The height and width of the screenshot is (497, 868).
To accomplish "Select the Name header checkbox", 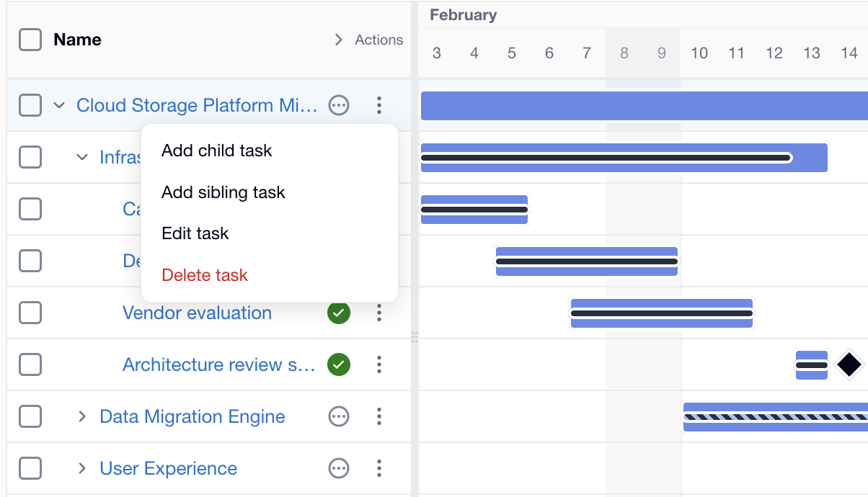I will 30,40.
